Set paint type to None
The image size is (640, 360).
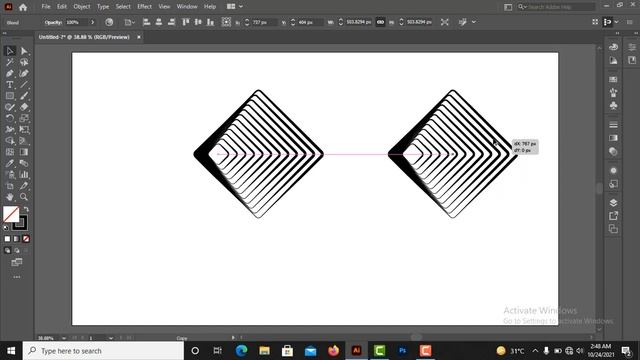pos(26,239)
